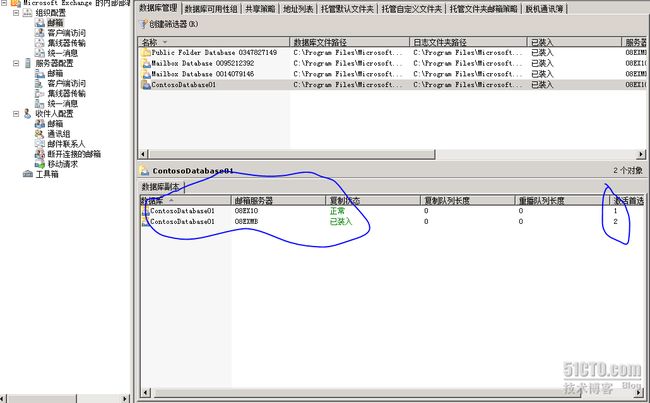Click the 已装入 status for 08EXMB
The height and width of the screenshot is (403, 650).
[341, 222]
